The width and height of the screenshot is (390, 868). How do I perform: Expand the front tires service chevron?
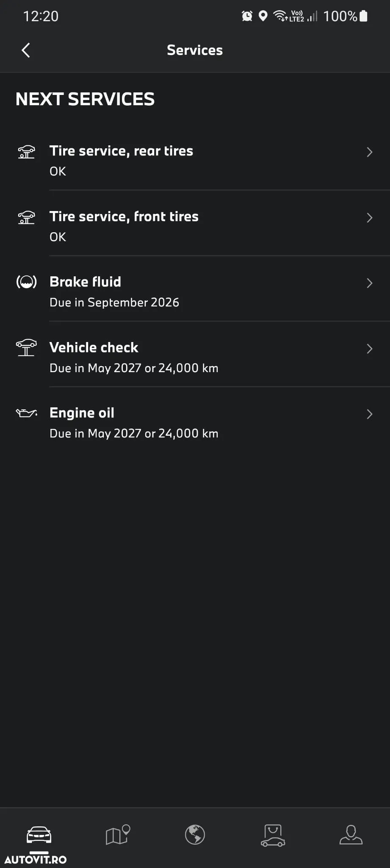pyautogui.click(x=369, y=218)
